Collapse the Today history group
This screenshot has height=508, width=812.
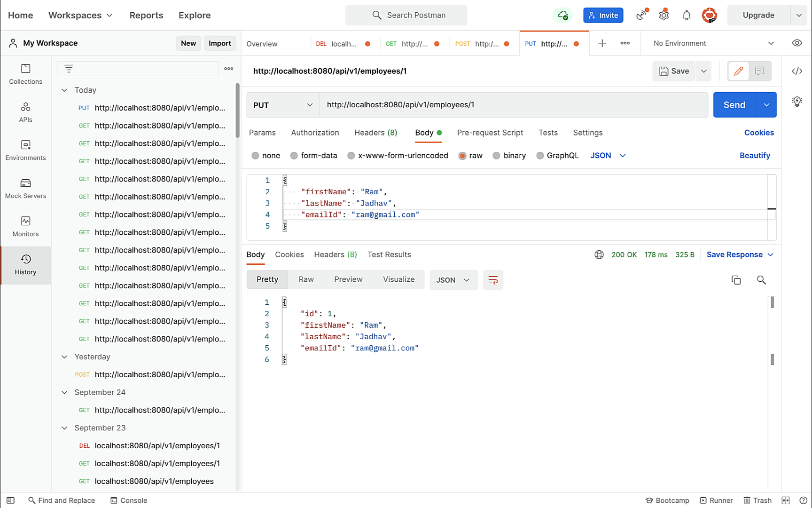tap(64, 90)
